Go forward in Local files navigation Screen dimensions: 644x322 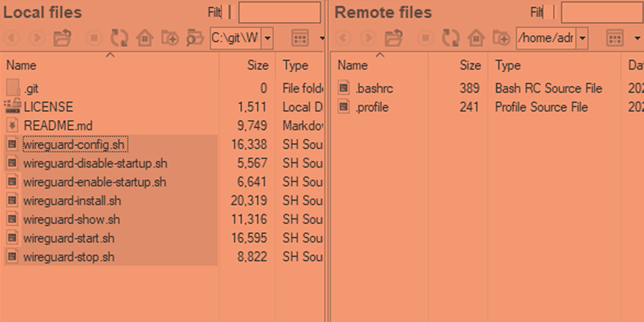pyautogui.click(x=36, y=39)
